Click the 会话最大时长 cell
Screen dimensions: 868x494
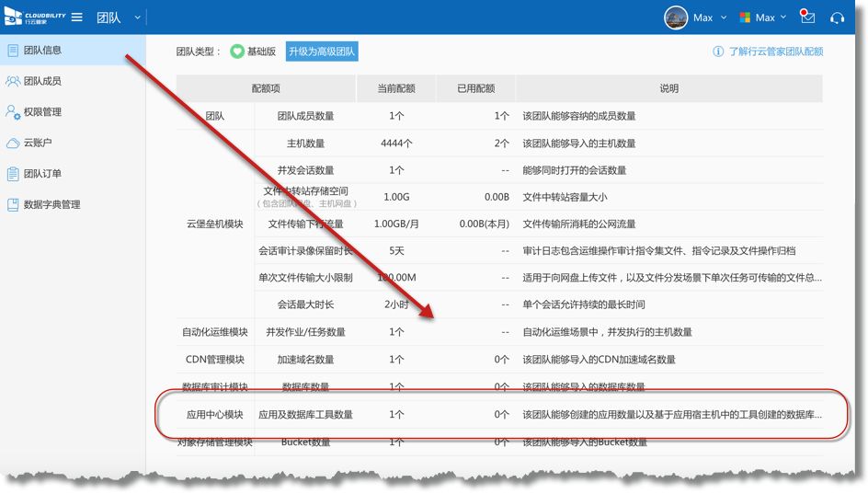coord(305,304)
